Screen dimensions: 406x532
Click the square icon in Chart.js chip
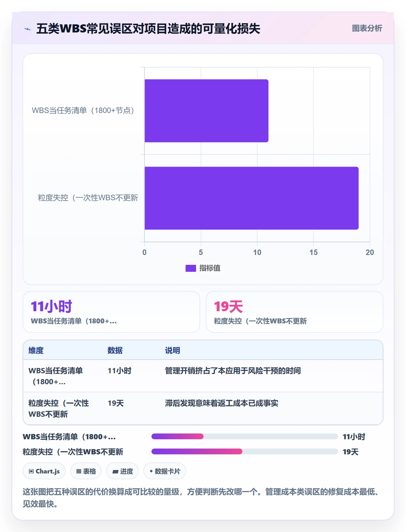tap(31, 471)
